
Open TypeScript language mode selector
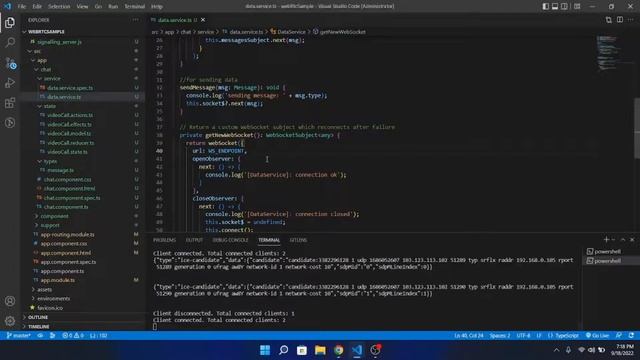click(x=563, y=336)
